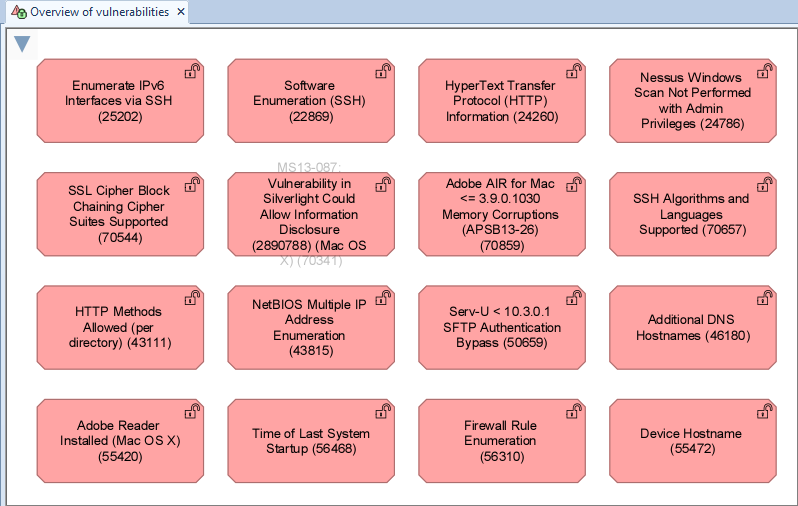The width and height of the screenshot is (798, 506).
Task: Click lock icon on SSH Algorithms and Languages node
Action: (x=764, y=185)
